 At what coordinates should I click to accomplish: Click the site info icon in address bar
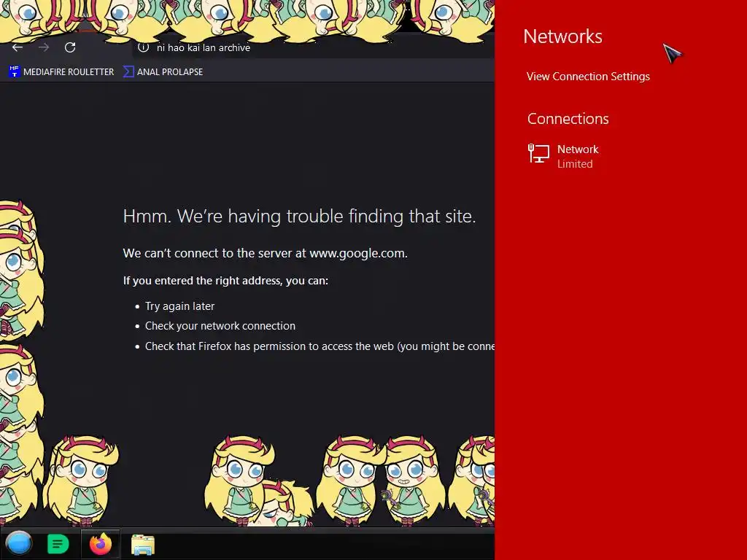click(144, 47)
